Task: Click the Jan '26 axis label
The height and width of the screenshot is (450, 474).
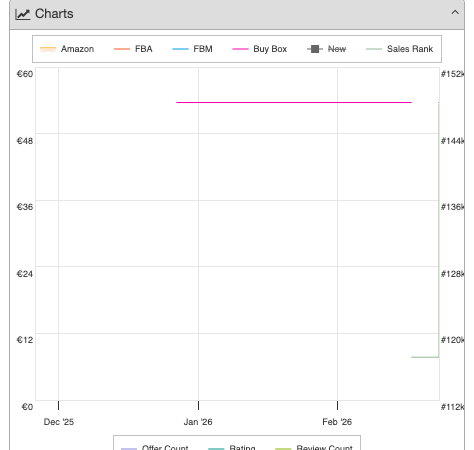Action: (198, 422)
